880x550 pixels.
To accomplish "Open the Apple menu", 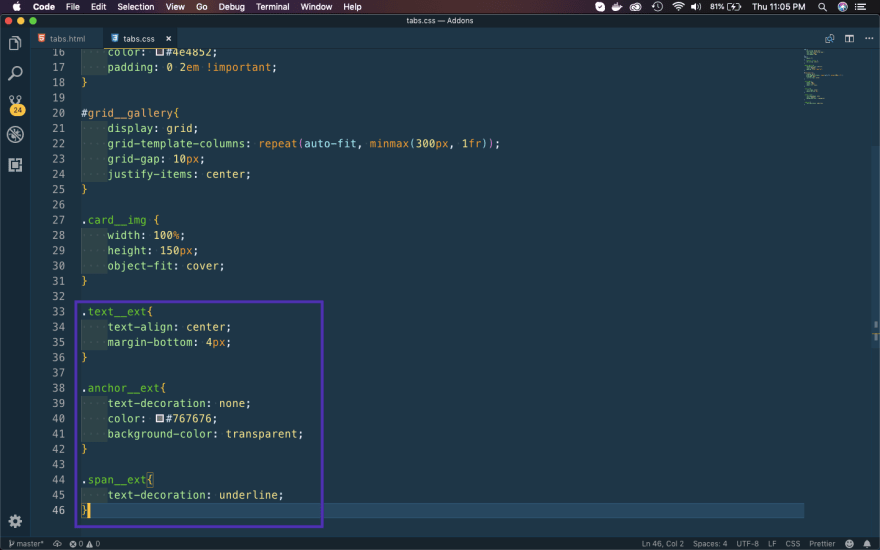I will point(16,7).
